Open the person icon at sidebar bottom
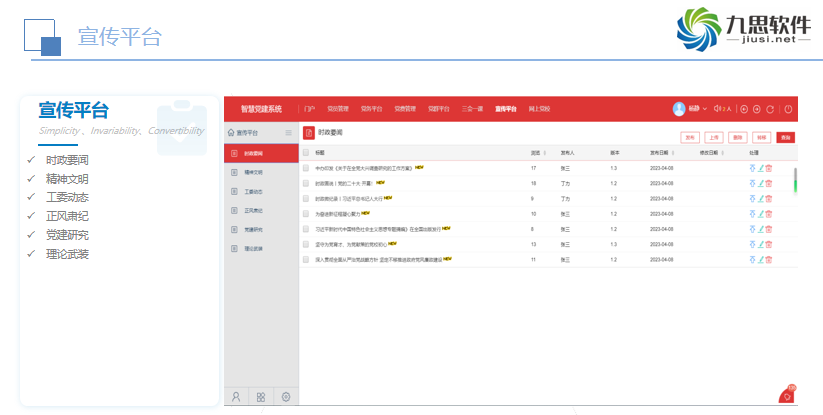This screenshot has width=823, height=415. [236, 397]
